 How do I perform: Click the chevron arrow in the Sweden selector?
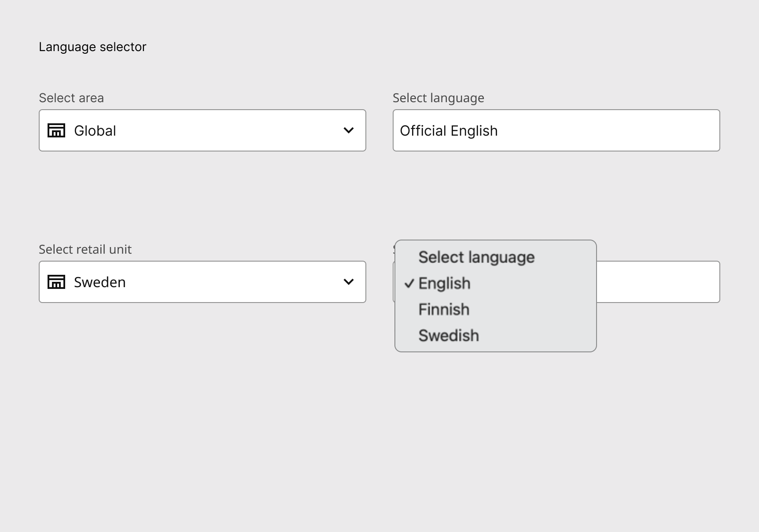tap(349, 282)
